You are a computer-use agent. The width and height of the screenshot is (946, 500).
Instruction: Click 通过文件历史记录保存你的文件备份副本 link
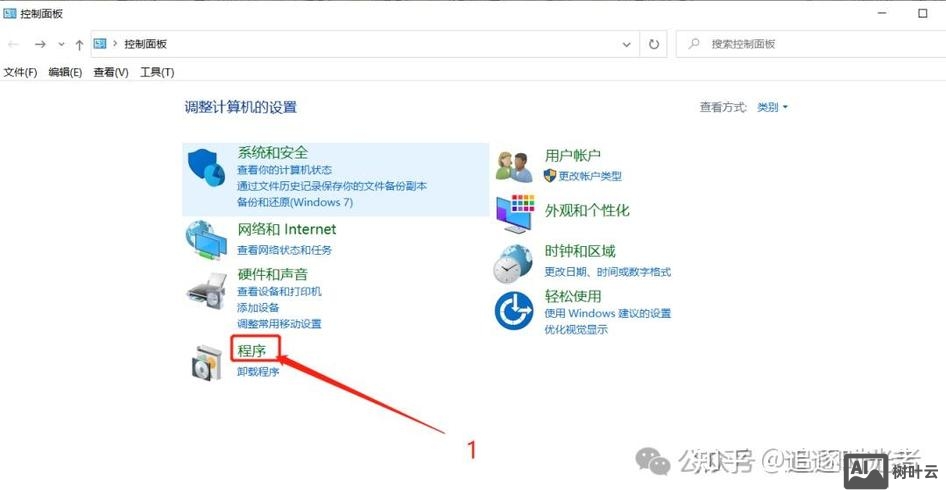[x=332, y=186]
